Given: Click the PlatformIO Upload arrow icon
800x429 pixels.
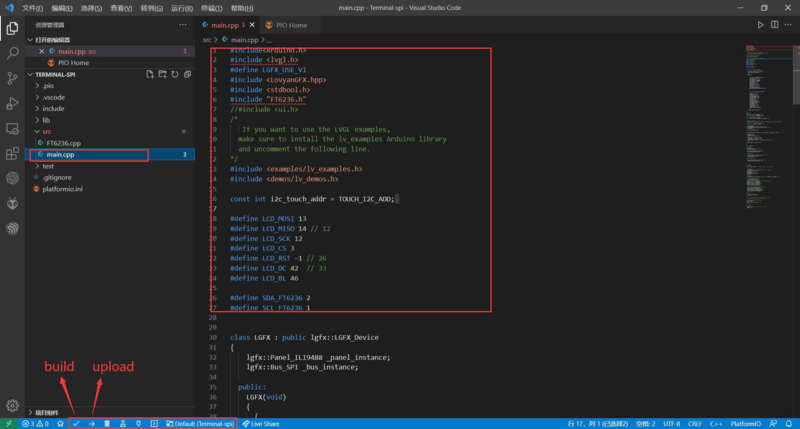Looking at the screenshot, I should (x=91, y=424).
